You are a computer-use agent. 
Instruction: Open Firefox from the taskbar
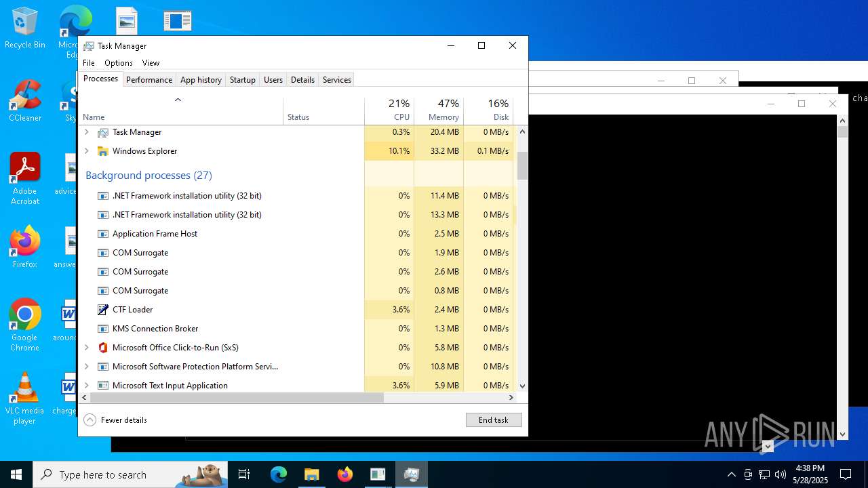(x=344, y=474)
